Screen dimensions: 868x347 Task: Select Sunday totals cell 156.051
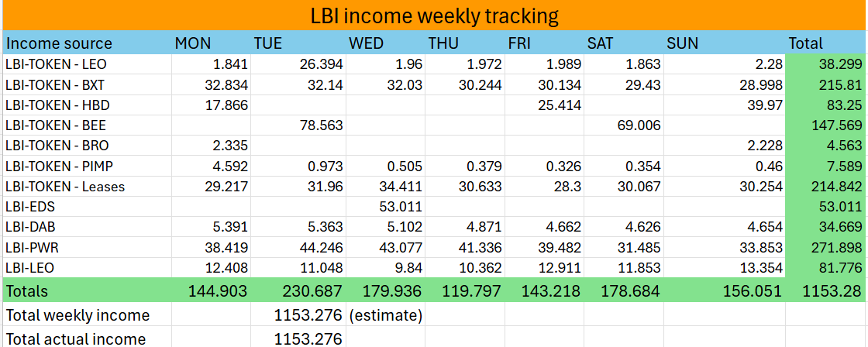[725, 291]
